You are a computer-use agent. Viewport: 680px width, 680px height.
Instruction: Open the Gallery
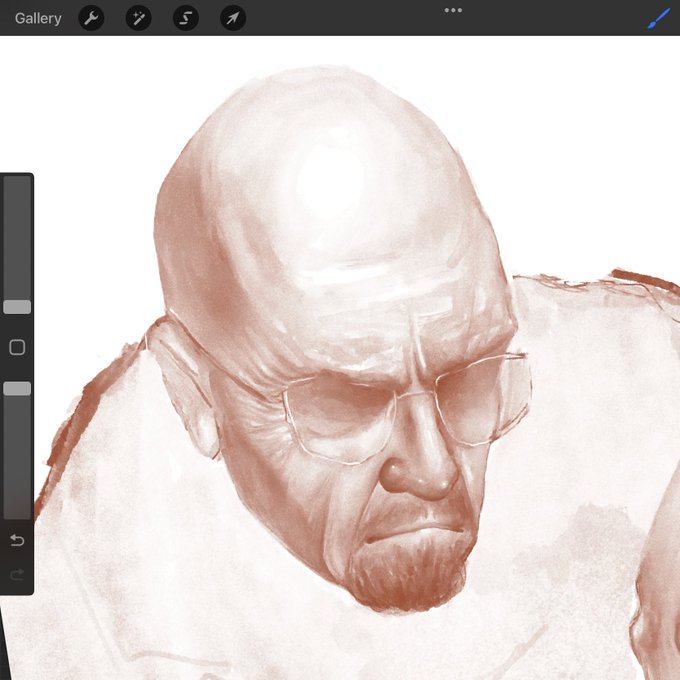point(38,18)
